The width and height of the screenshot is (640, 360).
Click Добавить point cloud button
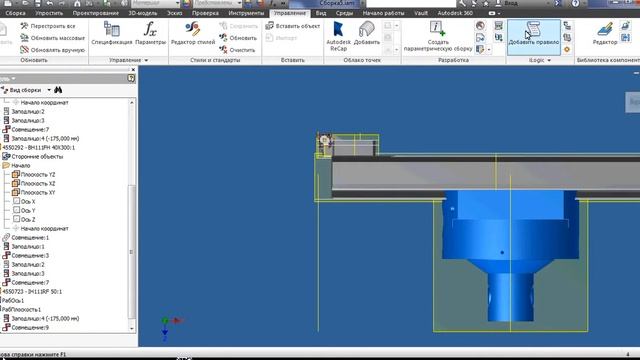[367, 33]
